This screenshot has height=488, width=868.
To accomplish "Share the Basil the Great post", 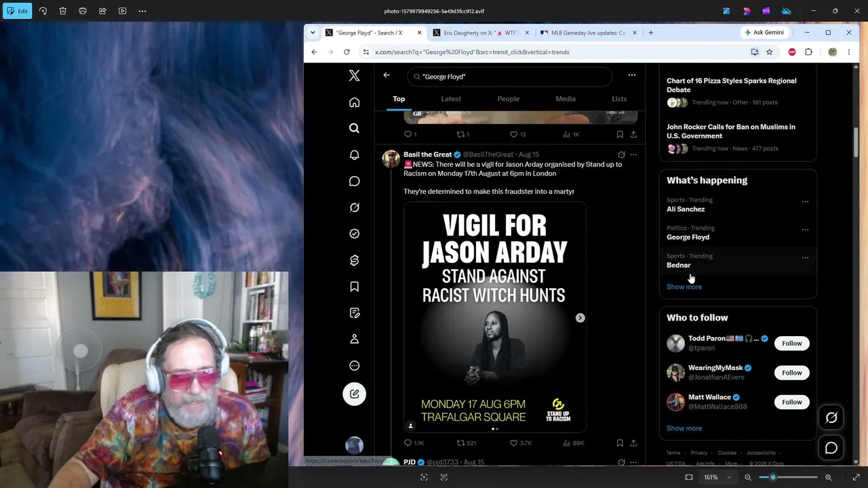I will [x=633, y=443].
